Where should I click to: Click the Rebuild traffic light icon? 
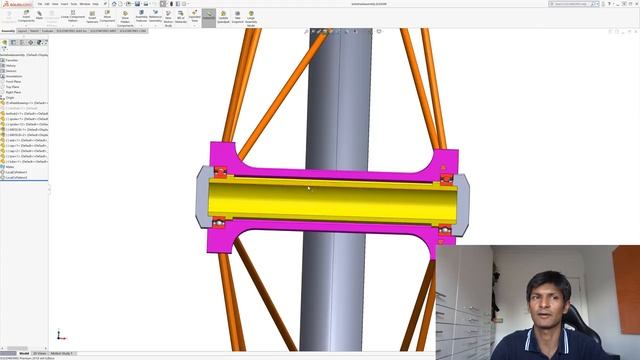tap(171, 4)
